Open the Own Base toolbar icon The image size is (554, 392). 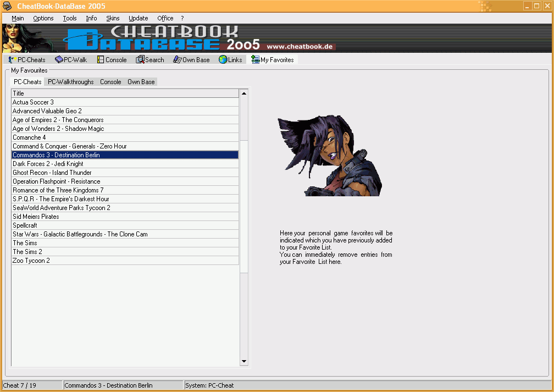tap(177, 60)
